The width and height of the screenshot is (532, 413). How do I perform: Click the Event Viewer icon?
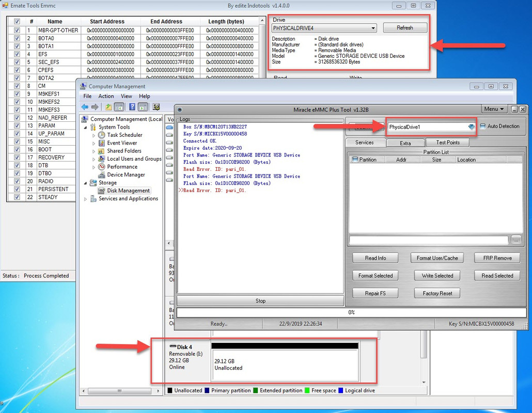click(101, 143)
